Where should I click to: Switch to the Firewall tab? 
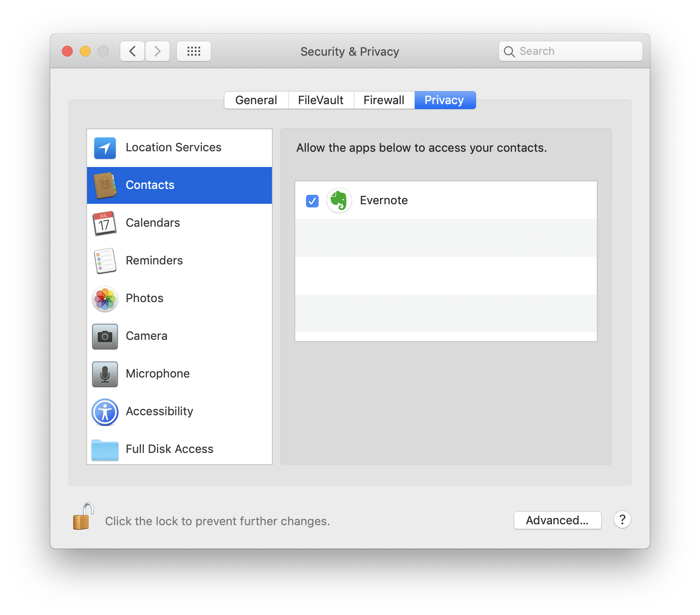(x=384, y=100)
